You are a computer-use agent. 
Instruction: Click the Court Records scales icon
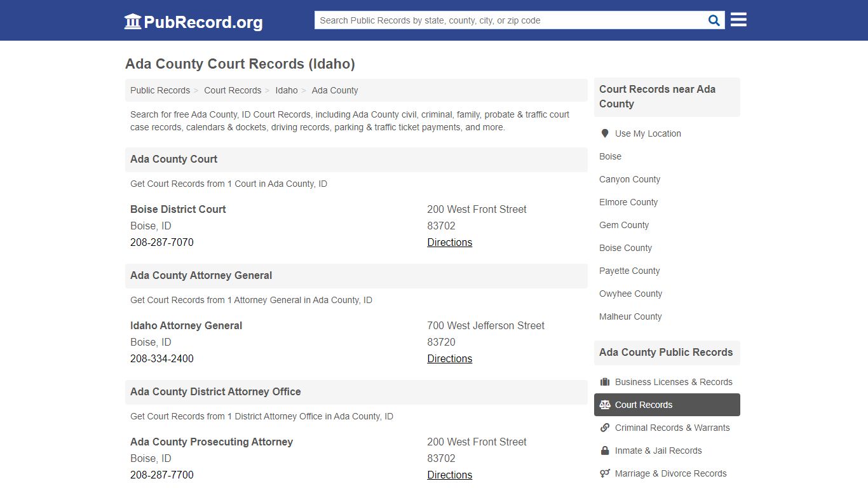pyautogui.click(x=605, y=405)
